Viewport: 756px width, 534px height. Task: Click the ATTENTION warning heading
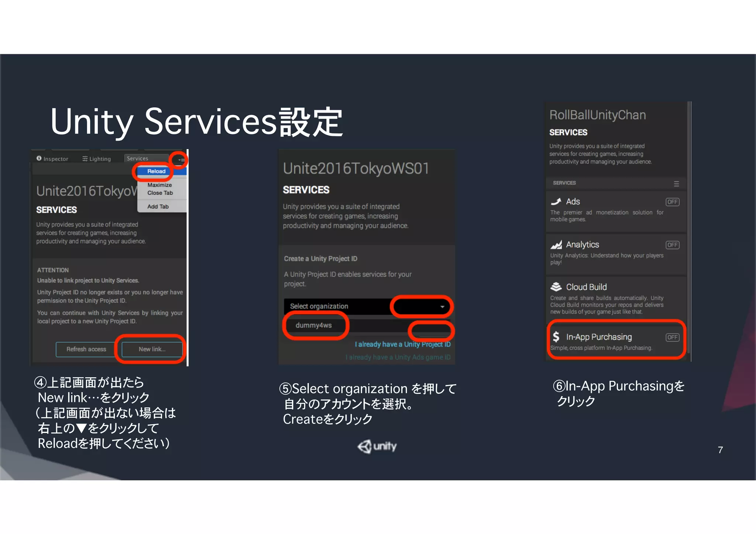(53, 270)
